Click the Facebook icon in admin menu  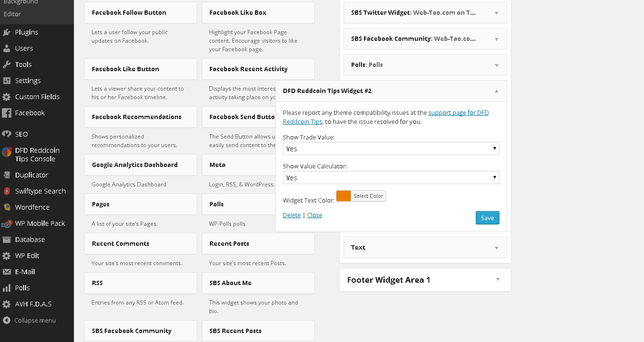(7, 113)
